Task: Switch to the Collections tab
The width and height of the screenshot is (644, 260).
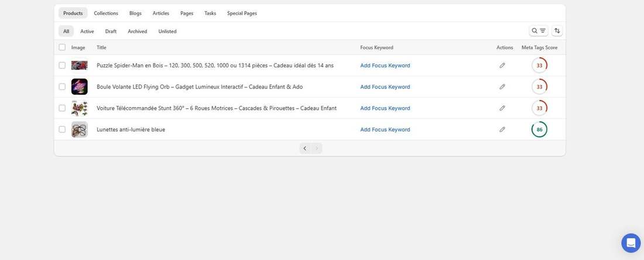Action: (106, 13)
